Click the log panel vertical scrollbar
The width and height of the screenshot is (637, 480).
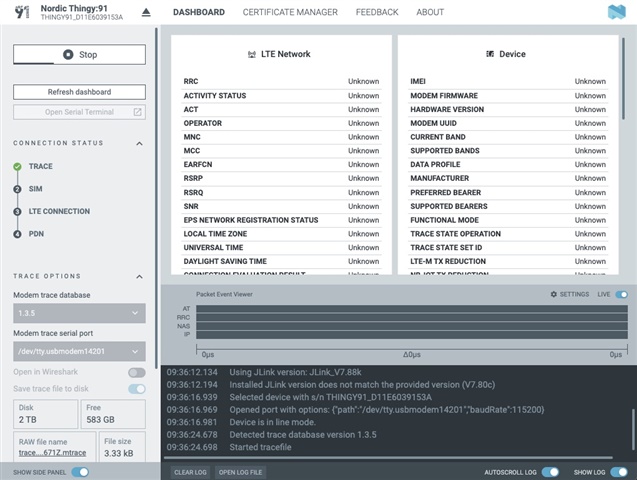632,430
